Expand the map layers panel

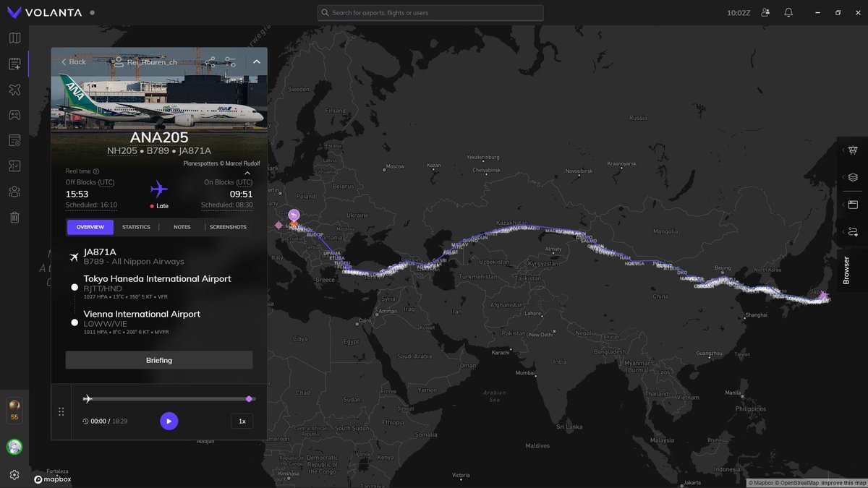tap(852, 177)
